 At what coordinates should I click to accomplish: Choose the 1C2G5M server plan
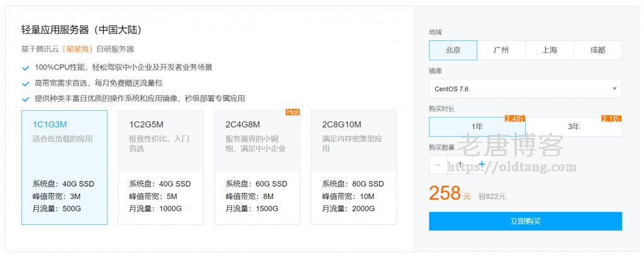(x=160, y=168)
